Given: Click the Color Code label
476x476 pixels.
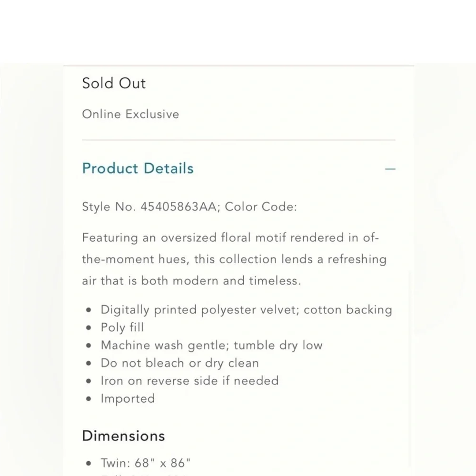Looking at the screenshot, I should (261, 207).
